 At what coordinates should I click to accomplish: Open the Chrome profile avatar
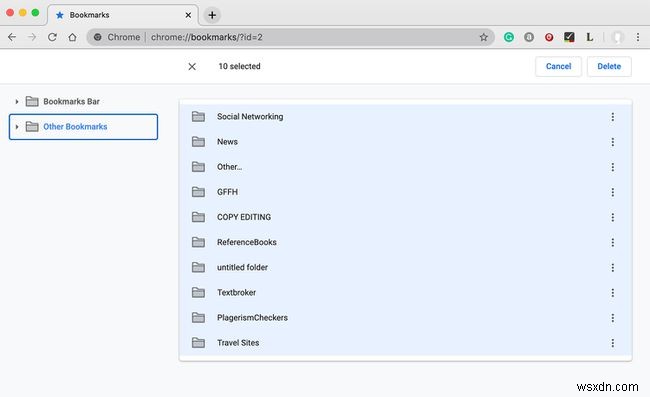click(x=618, y=37)
